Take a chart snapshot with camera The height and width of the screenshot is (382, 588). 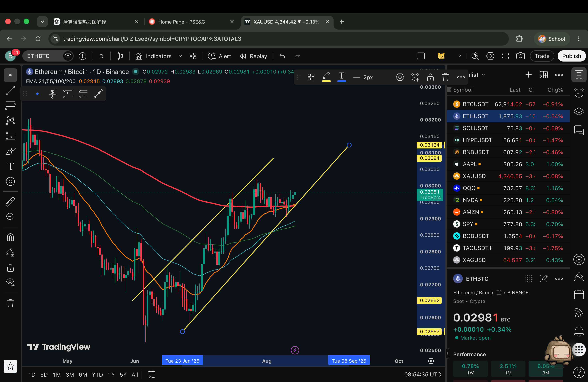pos(521,56)
